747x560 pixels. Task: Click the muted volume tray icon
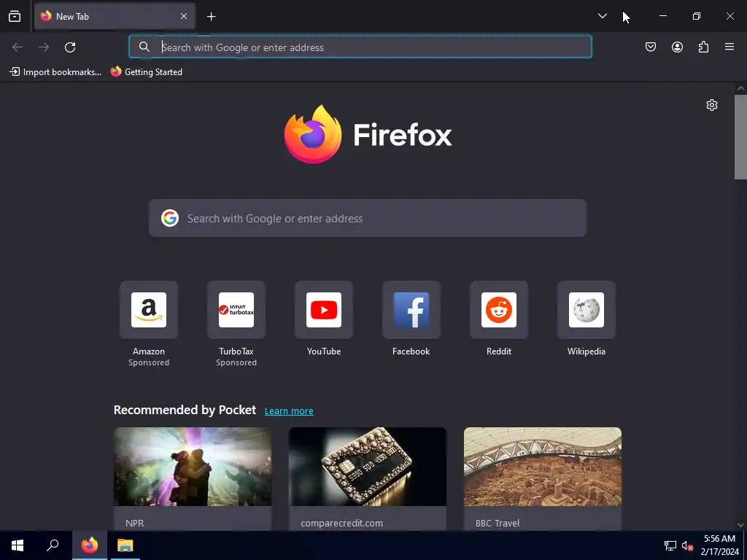coord(687,545)
